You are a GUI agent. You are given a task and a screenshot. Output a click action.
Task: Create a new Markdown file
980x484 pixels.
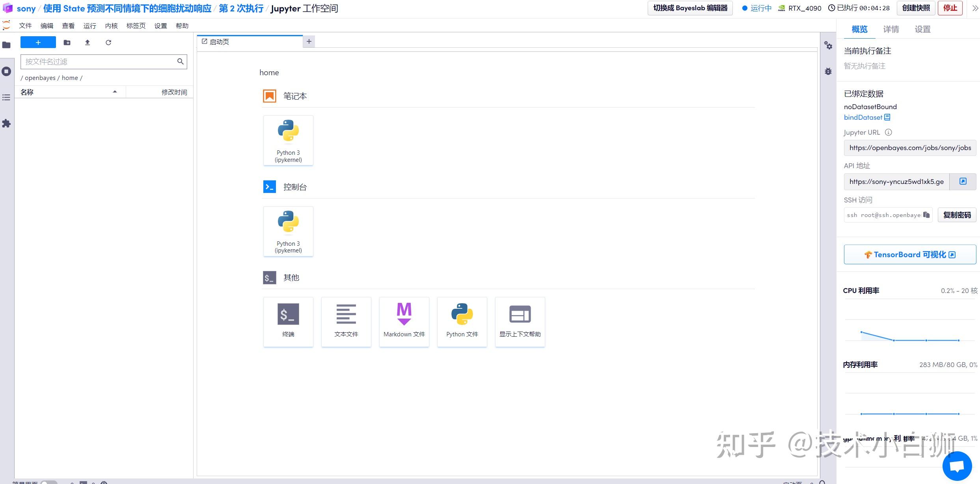click(x=404, y=322)
